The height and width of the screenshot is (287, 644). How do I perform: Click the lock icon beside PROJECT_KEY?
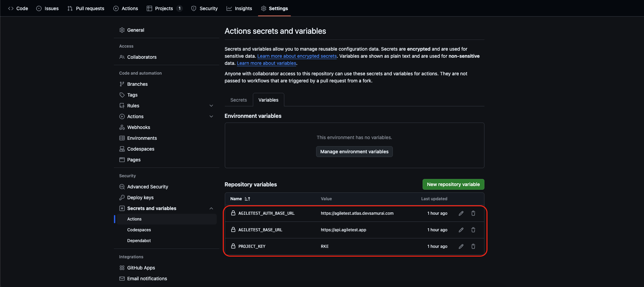coord(233,246)
